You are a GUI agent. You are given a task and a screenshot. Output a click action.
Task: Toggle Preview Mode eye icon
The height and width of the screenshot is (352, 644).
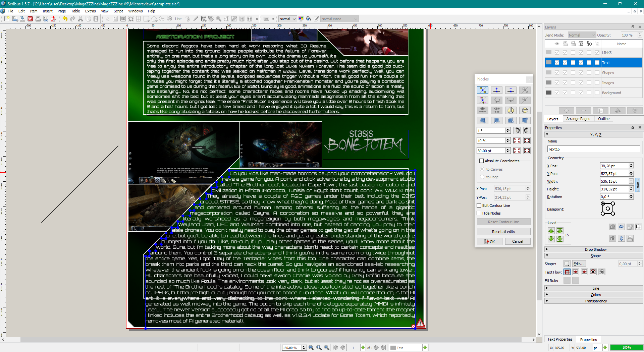click(309, 19)
